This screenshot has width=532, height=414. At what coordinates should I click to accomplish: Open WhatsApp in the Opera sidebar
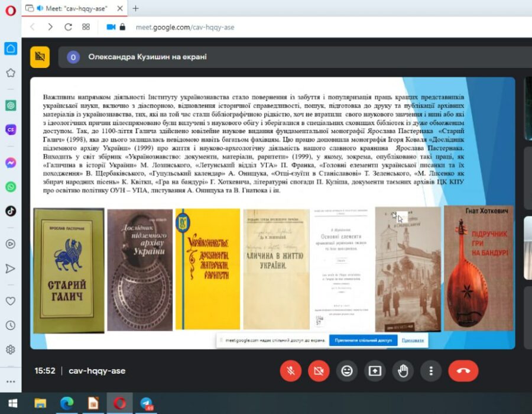[x=11, y=186]
